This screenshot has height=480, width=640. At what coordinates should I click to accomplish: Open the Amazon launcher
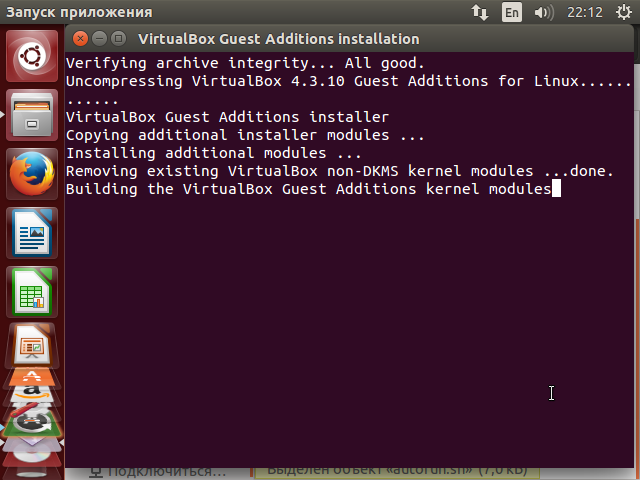point(32,395)
